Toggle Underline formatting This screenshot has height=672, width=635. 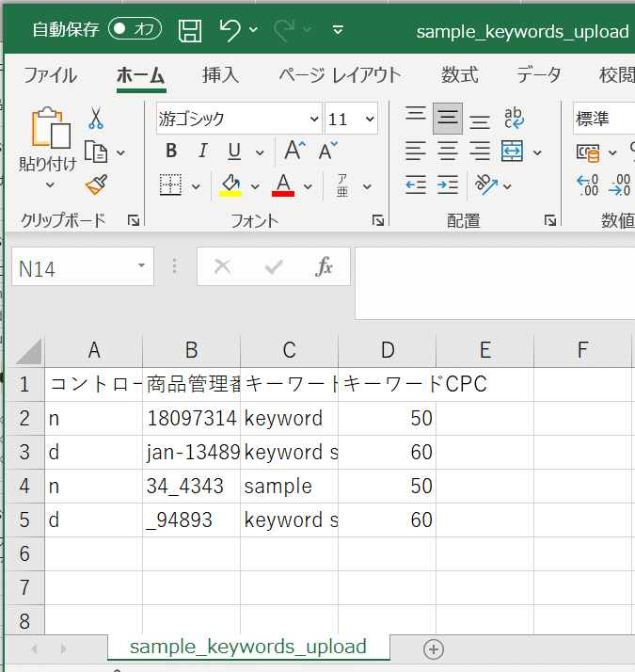234,152
